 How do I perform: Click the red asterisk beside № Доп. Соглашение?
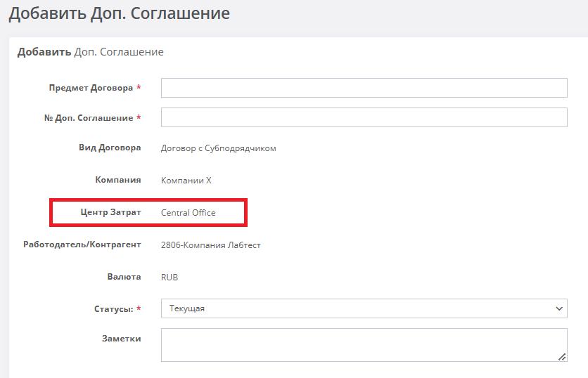pos(139,117)
